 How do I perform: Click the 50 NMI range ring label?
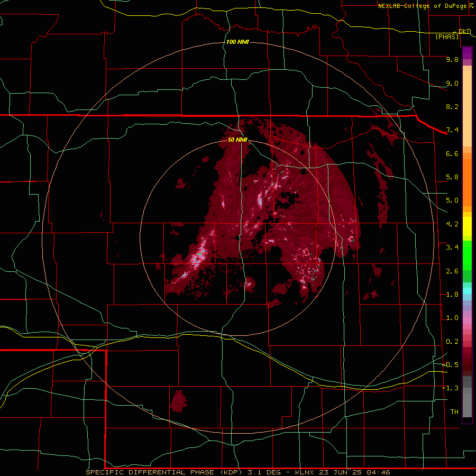tap(237, 140)
